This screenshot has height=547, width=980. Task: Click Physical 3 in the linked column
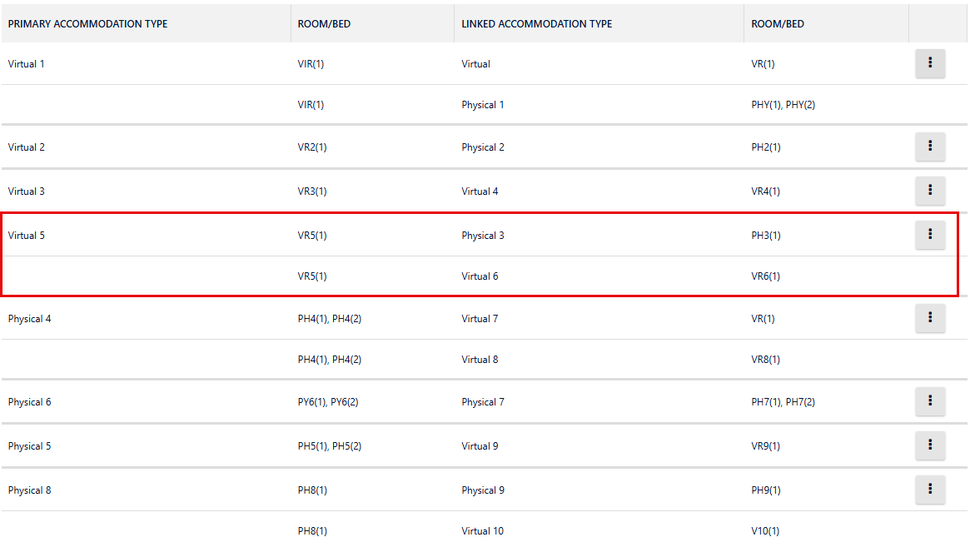pyautogui.click(x=483, y=236)
